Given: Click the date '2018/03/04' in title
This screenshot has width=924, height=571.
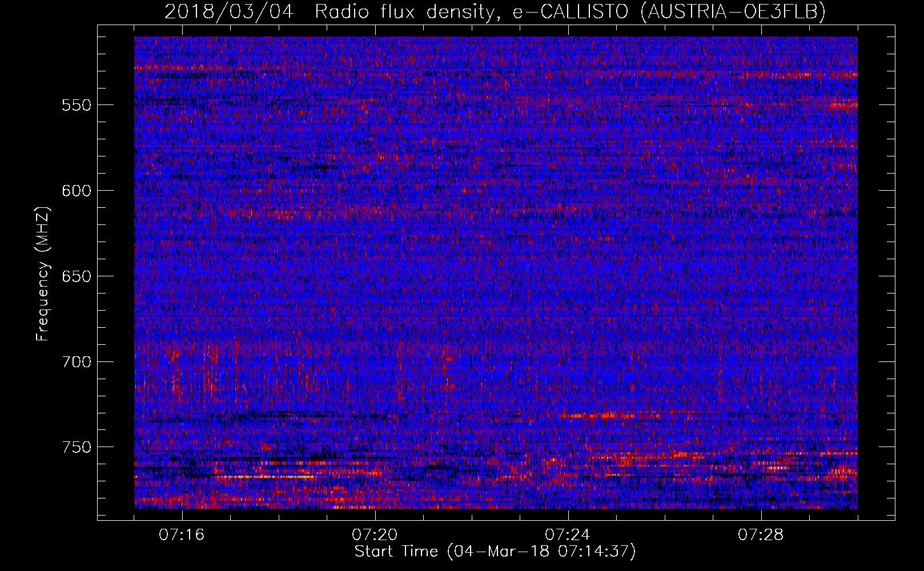Looking at the screenshot, I should [x=230, y=11].
